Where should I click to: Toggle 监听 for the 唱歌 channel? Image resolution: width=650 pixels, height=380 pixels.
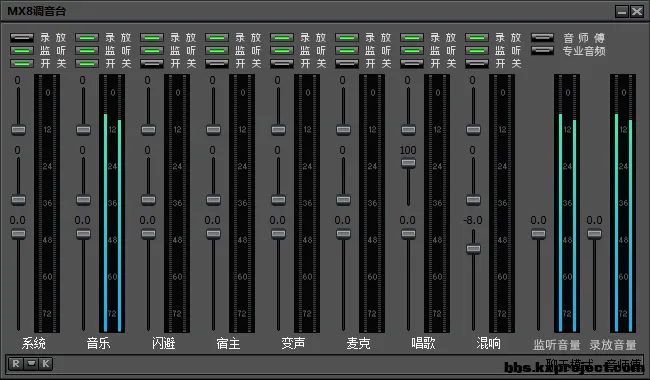[x=412, y=51]
